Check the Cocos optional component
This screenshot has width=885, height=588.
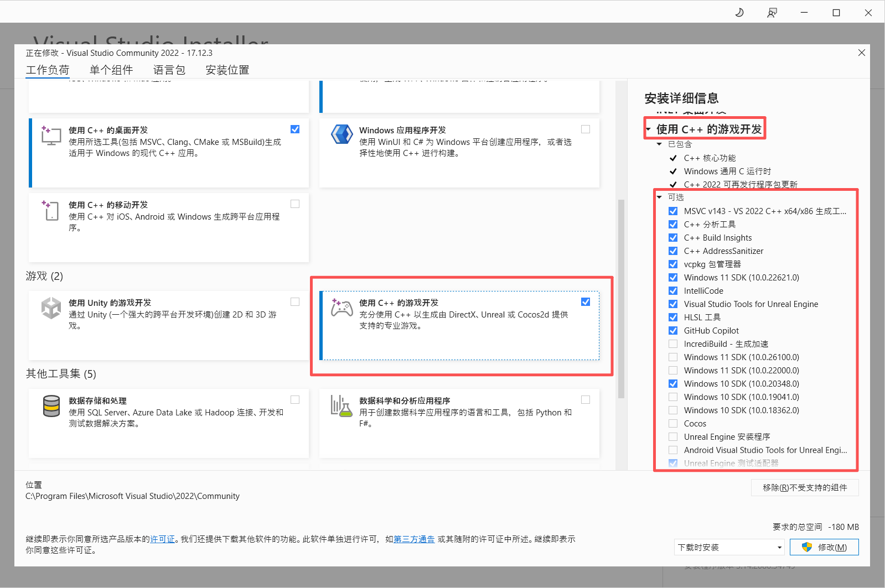673,423
